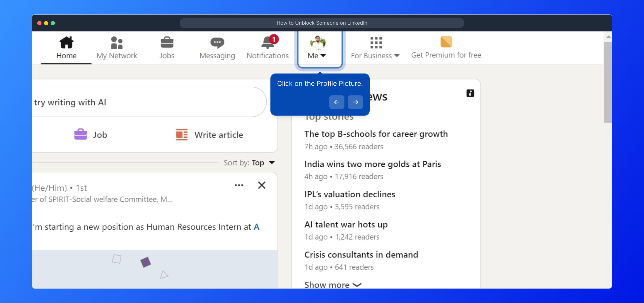Open My Network people icon
Screen dimensions: 644x303
117,43
